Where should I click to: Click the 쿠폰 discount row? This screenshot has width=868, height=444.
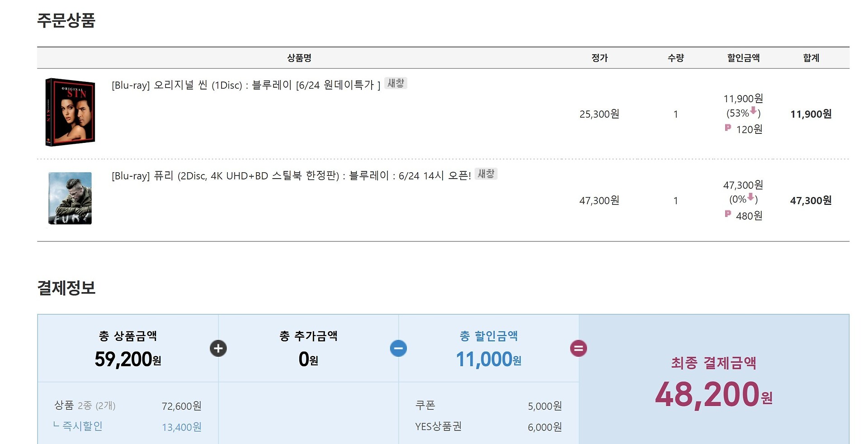click(x=488, y=406)
